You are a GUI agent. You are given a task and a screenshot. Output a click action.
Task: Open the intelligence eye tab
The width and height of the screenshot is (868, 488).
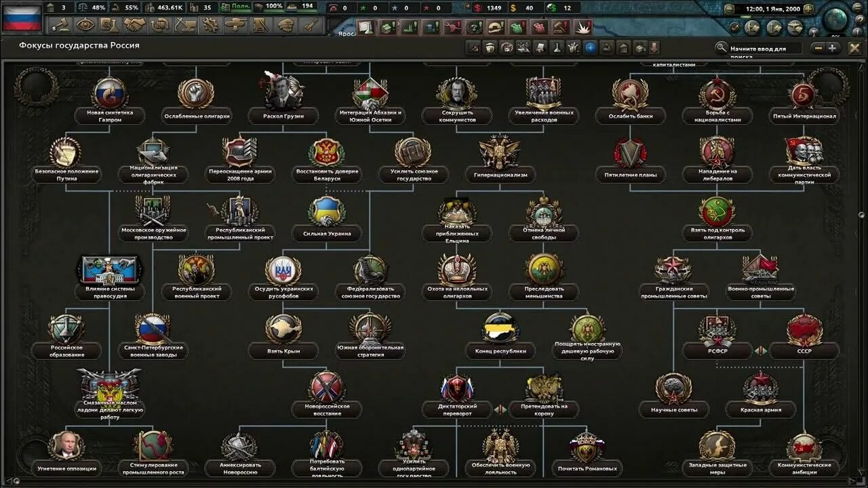click(x=85, y=25)
